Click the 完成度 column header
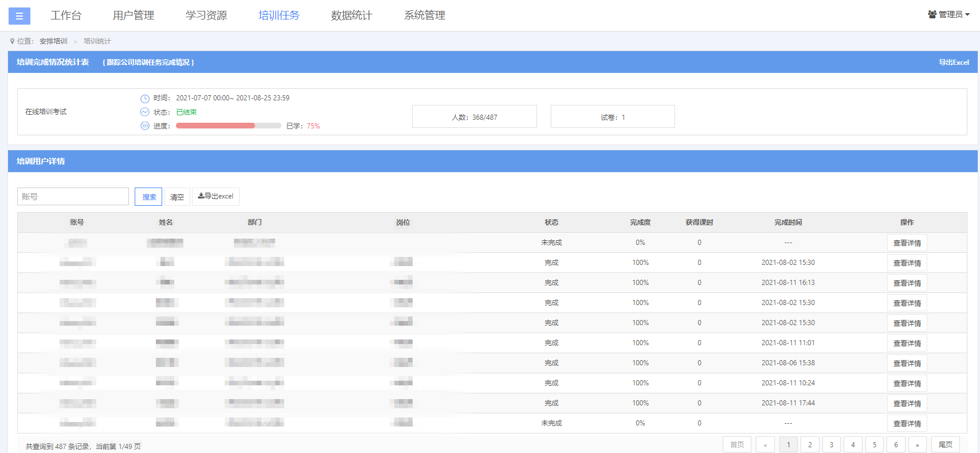This screenshot has height=453, width=980. [x=640, y=222]
